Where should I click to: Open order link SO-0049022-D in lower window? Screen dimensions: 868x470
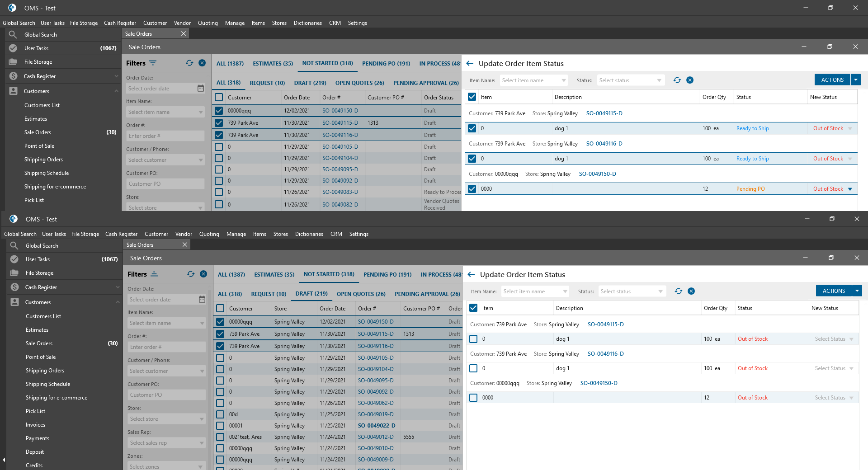pyautogui.click(x=377, y=426)
